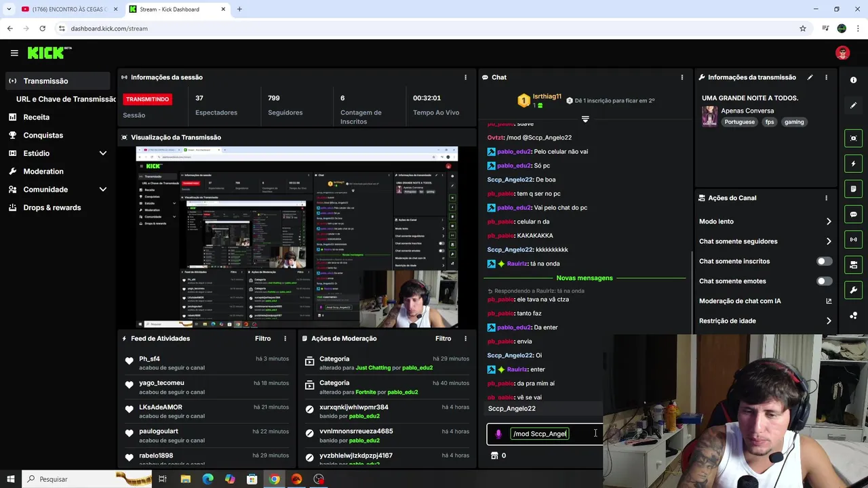Click the Kick logo in the header
868x488 pixels.
click(49, 53)
